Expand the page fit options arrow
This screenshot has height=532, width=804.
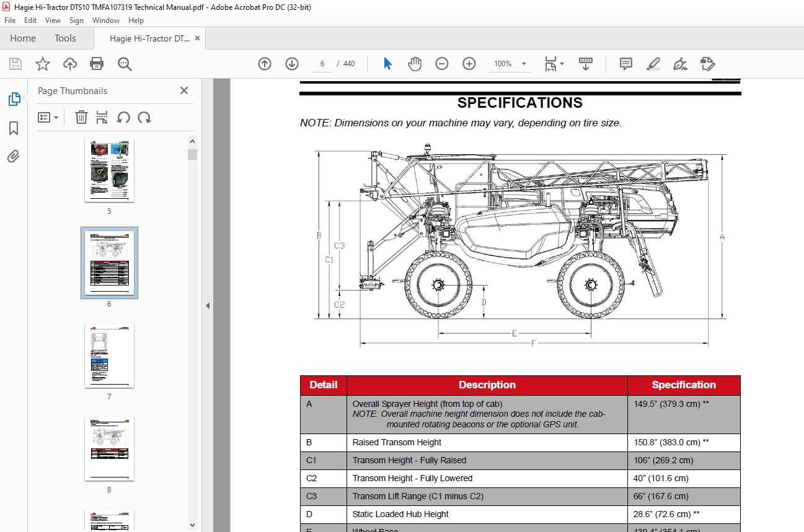(x=562, y=64)
